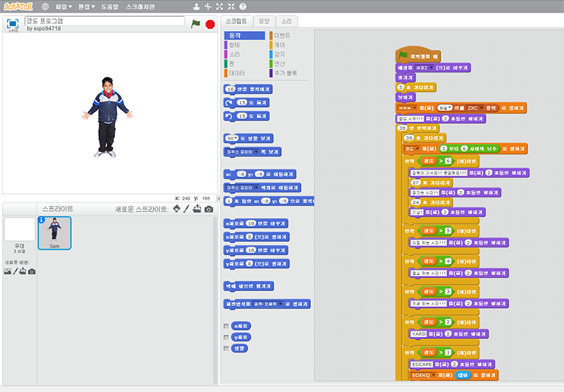Enable the x좌표 reporter checkbox

point(226,326)
